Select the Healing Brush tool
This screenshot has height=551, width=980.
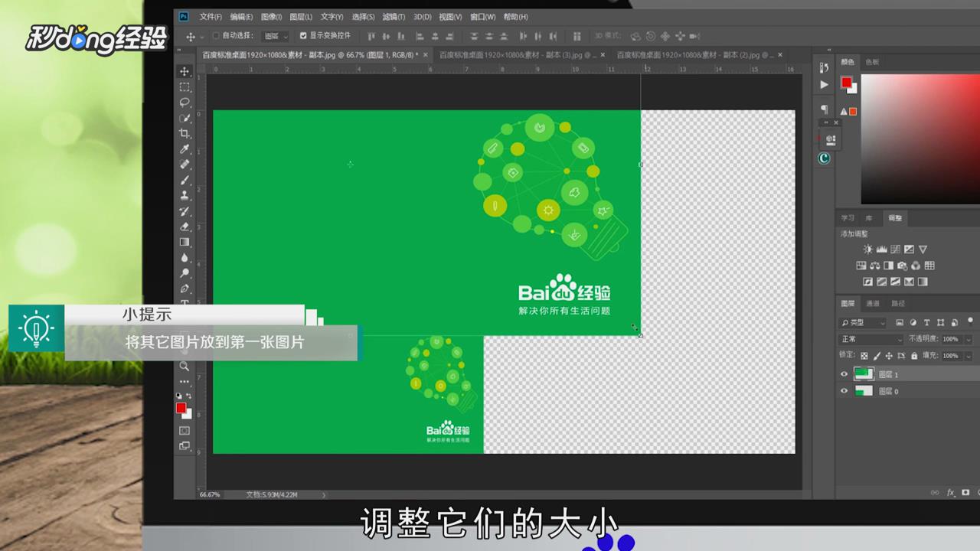[x=185, y=165]
